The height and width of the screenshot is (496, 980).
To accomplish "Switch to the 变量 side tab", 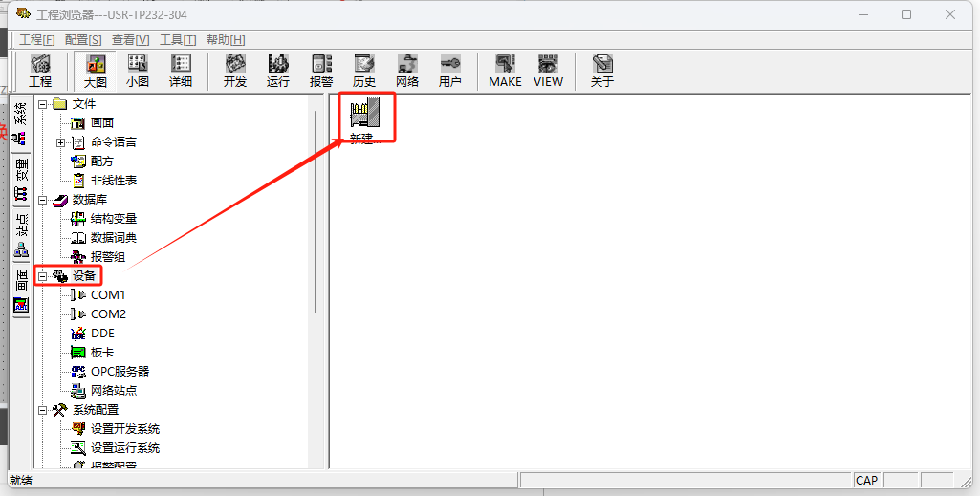I will [x=22, y=180].
